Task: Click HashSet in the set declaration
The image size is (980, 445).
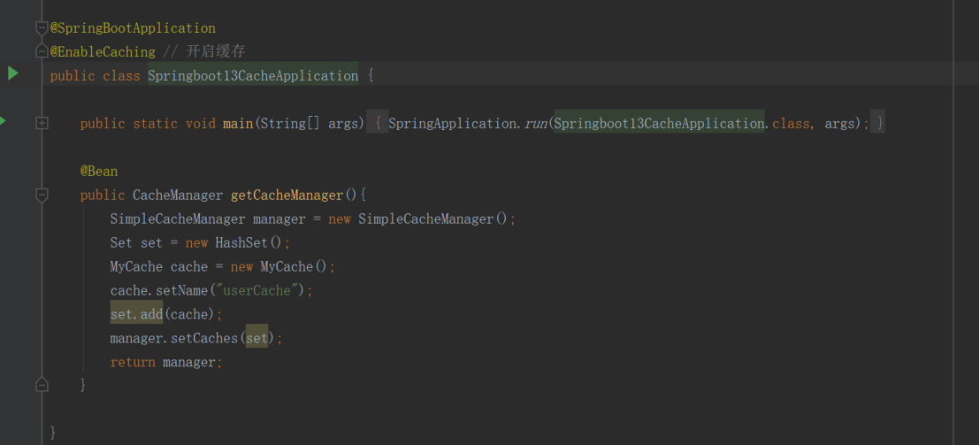Action: coord(241,242)
